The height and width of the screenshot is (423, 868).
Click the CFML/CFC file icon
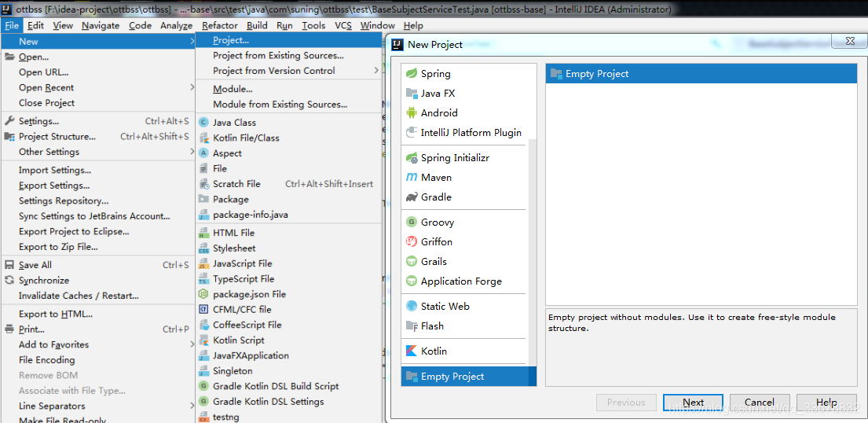coord(203,309)
